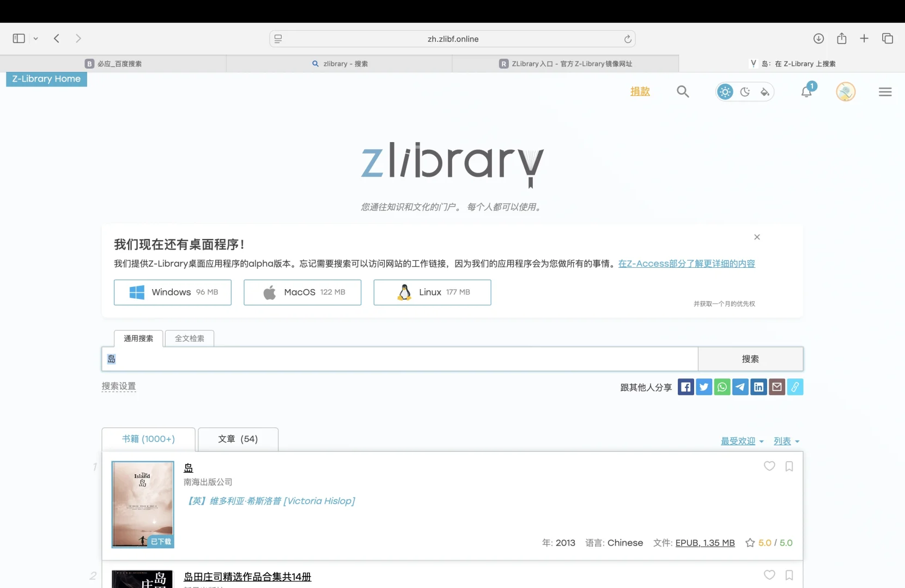Click the 搜索 button

tap(750, 359)
